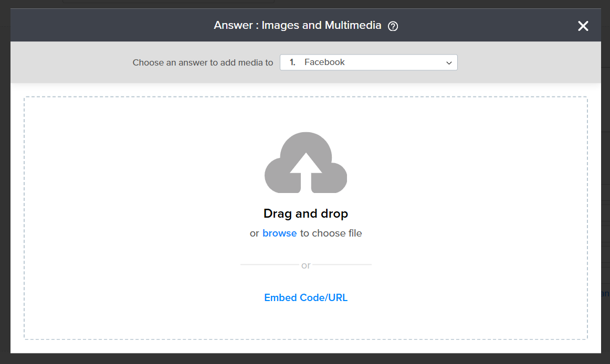Click the 'to choose file' text
610x364 pixels.
point(331,233)
